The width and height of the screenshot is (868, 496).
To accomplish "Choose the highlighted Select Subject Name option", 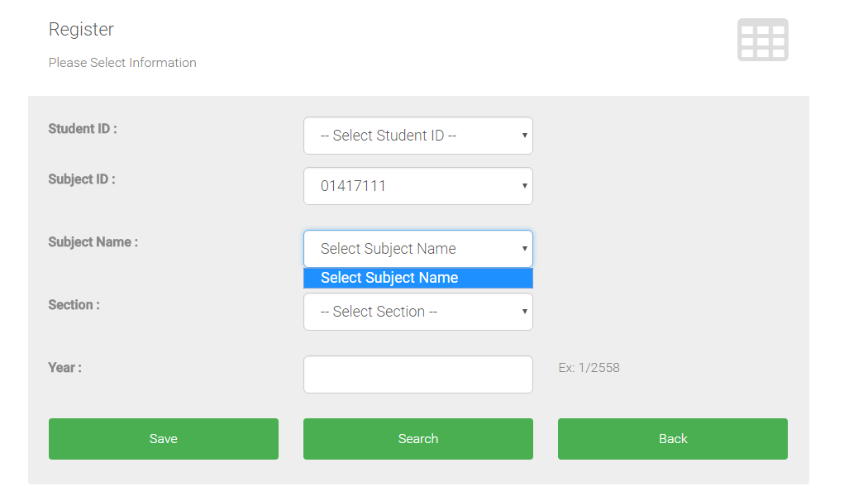I will 417,279.
